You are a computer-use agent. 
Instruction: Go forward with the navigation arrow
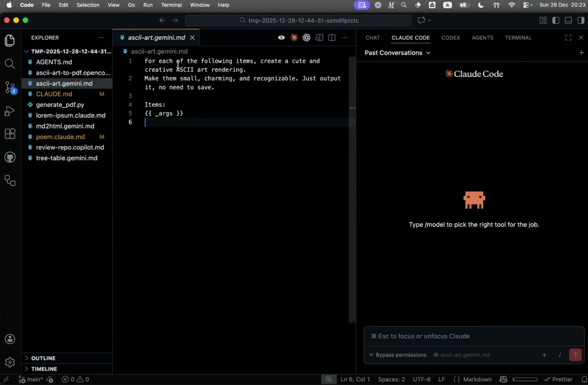click(x=175, y=20)
